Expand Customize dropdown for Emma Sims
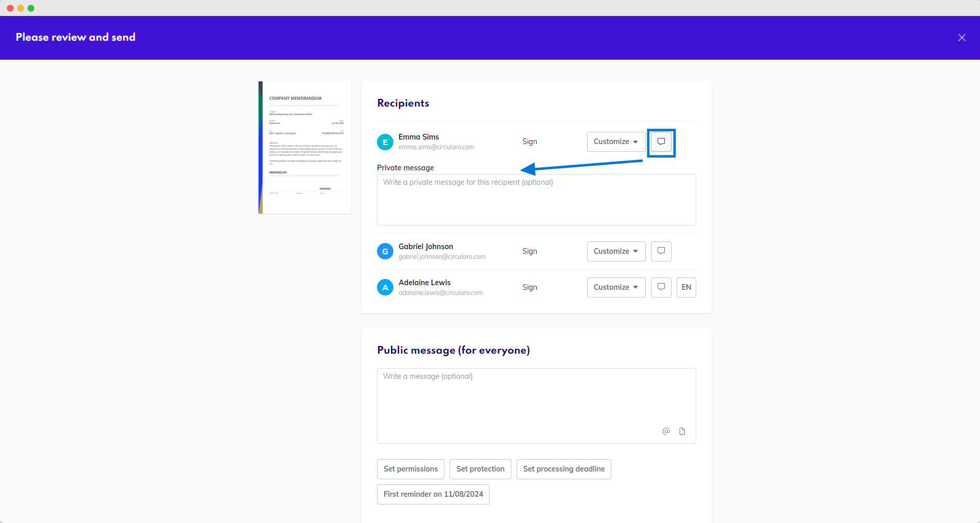 pyautogui.click(x=616, y=142)
